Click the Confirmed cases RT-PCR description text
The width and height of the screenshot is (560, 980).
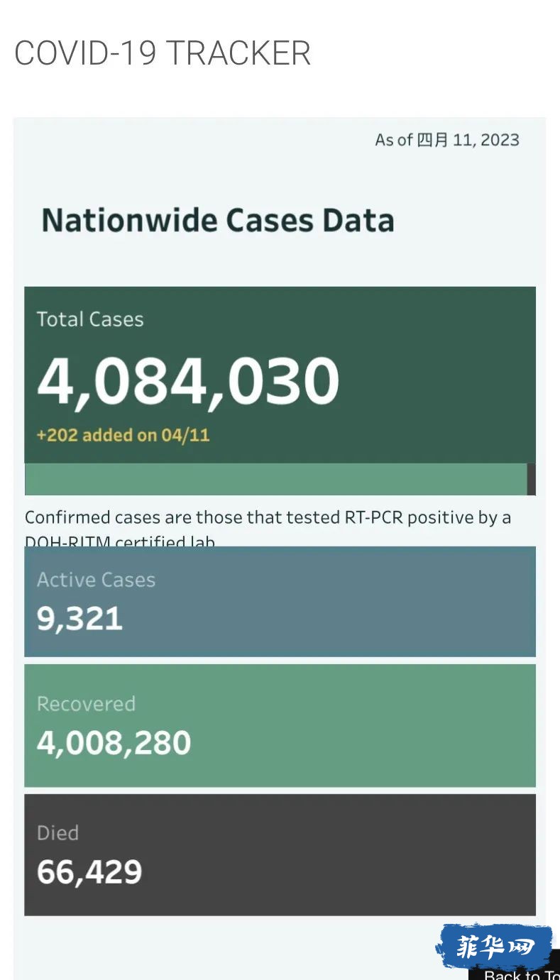268,529
